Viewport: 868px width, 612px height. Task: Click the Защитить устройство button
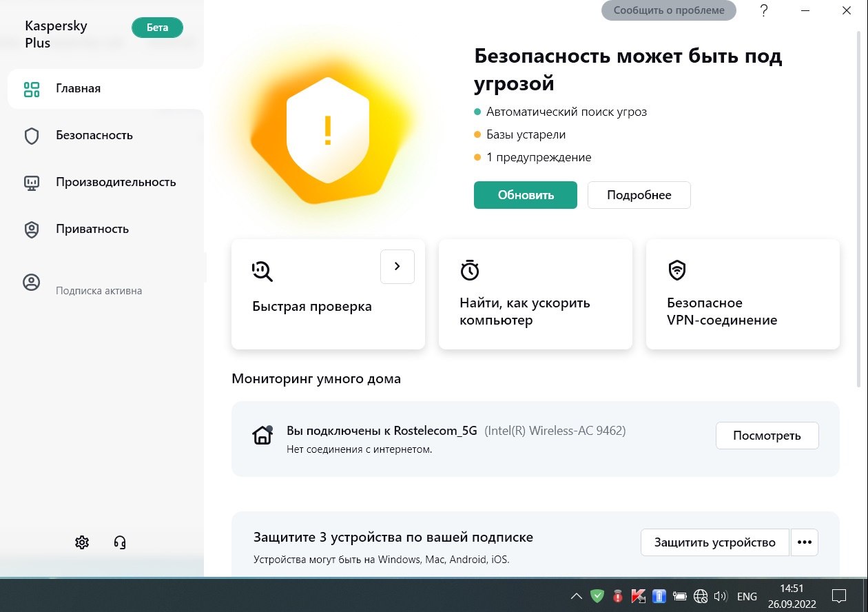tap(715, 542)
